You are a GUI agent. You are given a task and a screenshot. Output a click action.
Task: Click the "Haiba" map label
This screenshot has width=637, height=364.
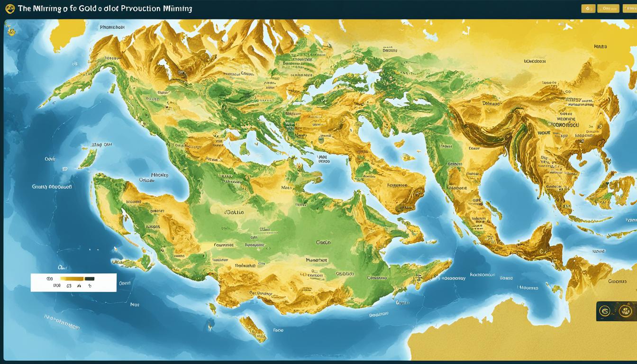point(600,47)
